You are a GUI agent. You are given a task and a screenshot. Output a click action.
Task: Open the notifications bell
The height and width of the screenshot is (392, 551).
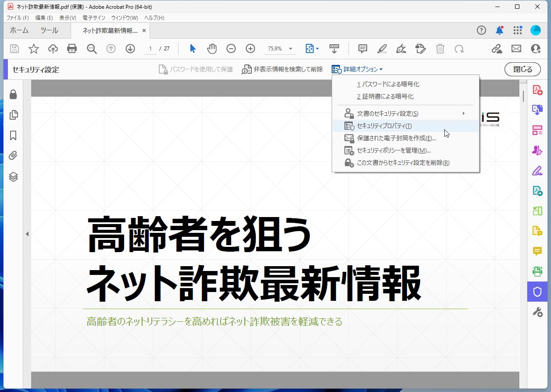(x=499, y=30)
